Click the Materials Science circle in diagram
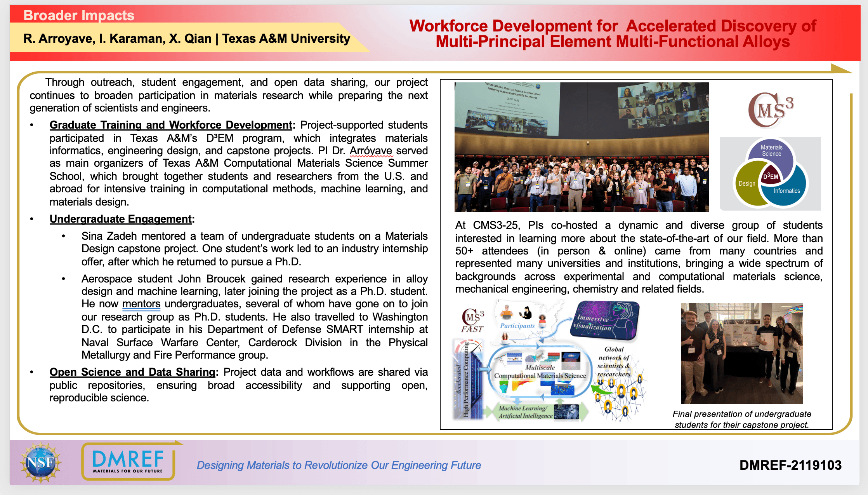 click(771, 151)
